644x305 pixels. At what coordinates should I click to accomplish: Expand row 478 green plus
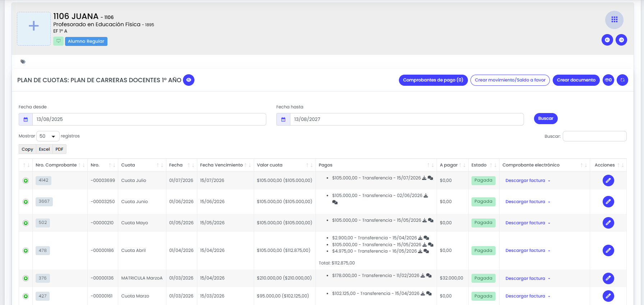26,250
